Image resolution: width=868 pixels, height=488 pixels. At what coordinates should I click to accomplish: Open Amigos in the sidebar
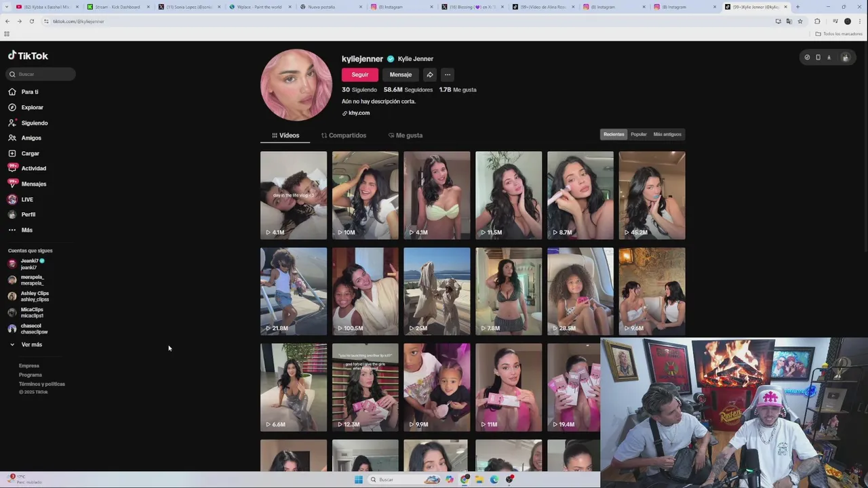point(25,138)
